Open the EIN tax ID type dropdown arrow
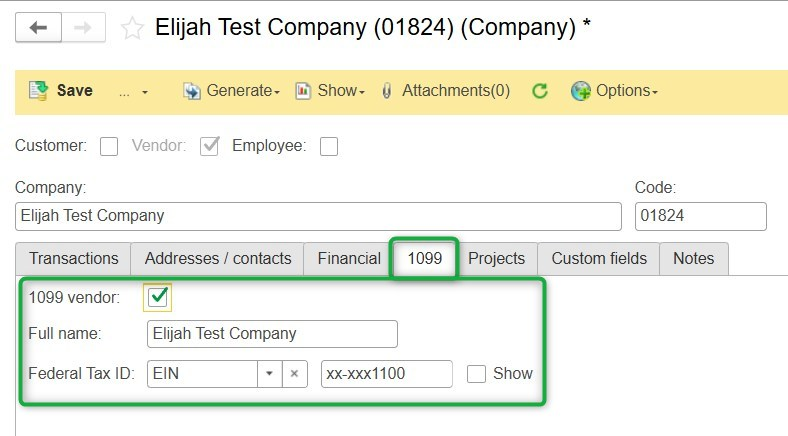Screen dimensions: 788x436 tap(269, 374)
